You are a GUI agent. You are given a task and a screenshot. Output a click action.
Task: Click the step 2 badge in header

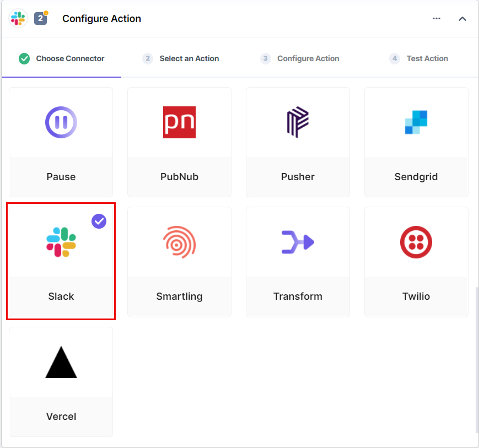coord(41,18)
